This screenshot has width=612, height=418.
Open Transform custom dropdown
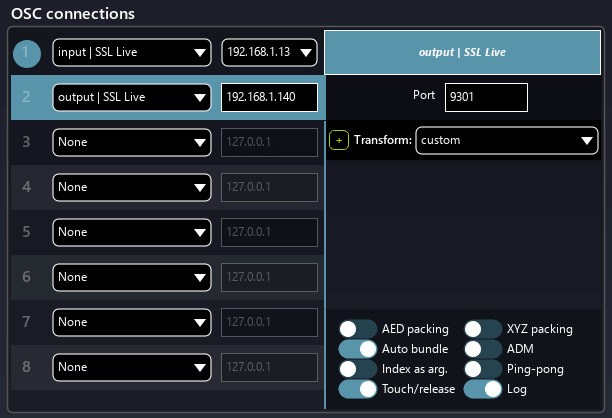[x=507, y=141]
